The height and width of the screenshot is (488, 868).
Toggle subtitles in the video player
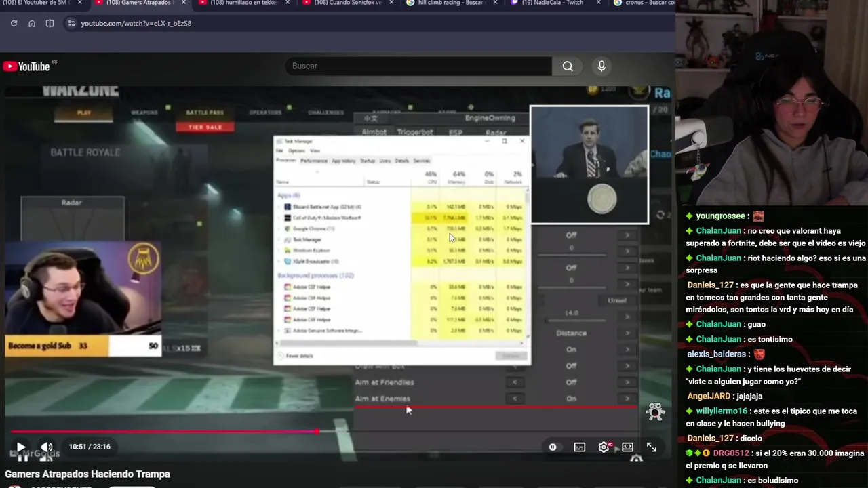[580, 447]
